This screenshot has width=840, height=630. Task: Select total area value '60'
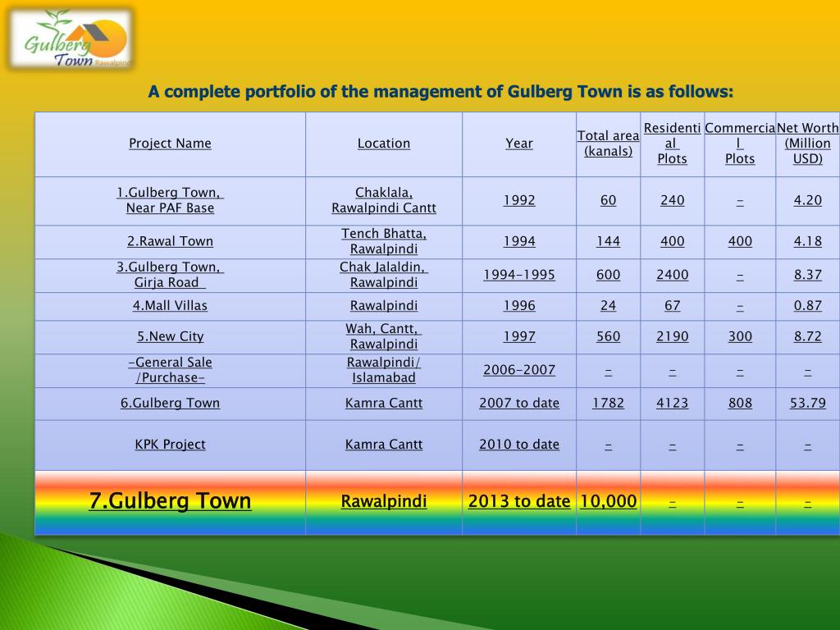pos(608,200)
